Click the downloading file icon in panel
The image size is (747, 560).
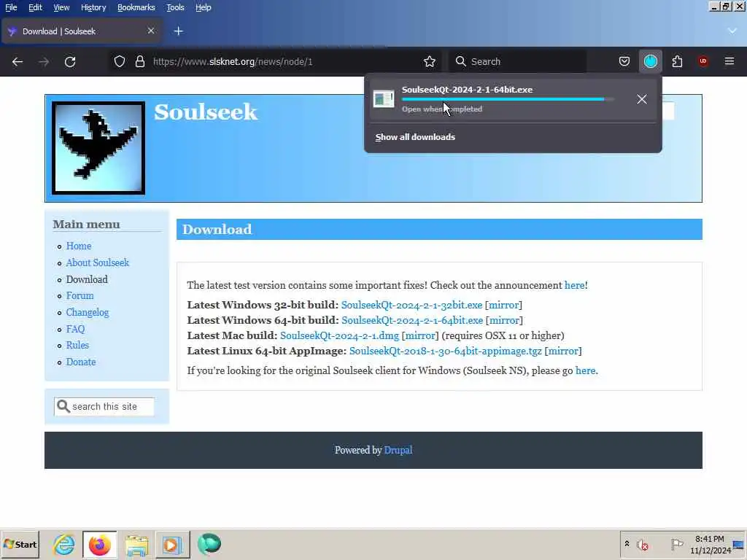pyautogui.click(x=384, y=99)
